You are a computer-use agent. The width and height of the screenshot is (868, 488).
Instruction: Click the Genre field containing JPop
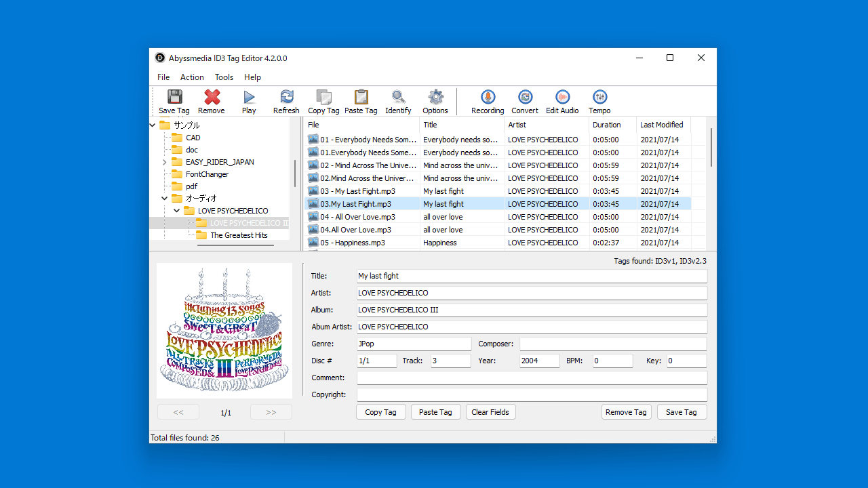pyautogui.click(x=414, y=344)
